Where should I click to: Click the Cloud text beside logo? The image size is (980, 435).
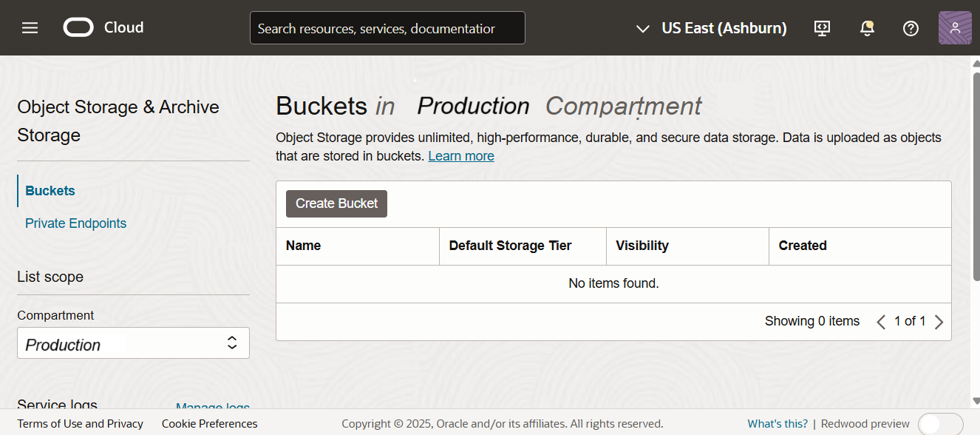[123, 27]
